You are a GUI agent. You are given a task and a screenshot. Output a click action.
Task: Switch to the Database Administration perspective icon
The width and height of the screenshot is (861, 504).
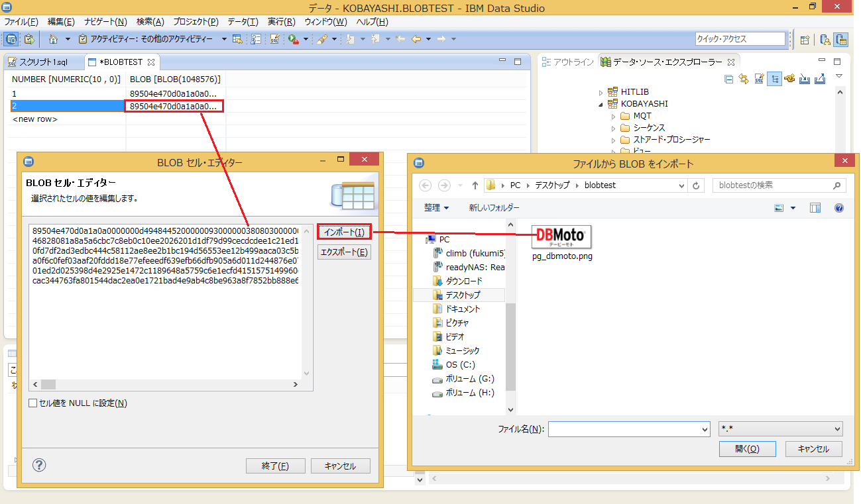point(825,39)
